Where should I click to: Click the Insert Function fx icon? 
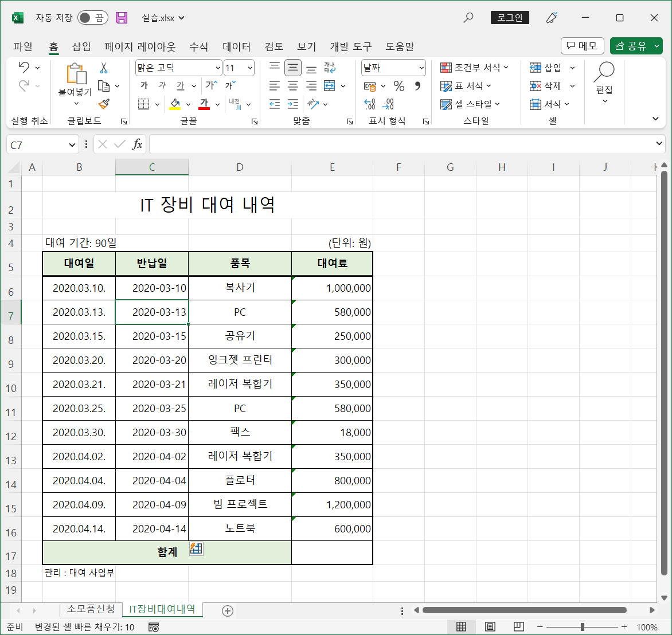[137, 144]
